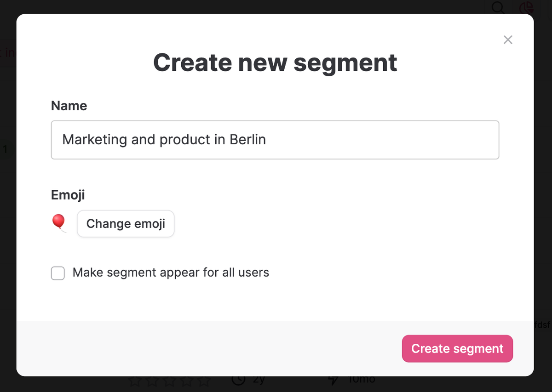Select the fifth star in rating row
Screen dimensions: 552x392
(204, 381)
